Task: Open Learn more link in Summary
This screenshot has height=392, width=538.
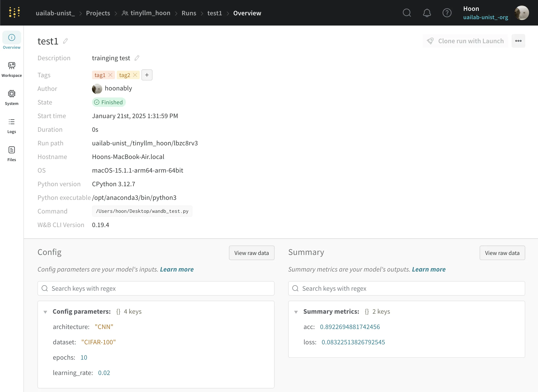Action: 429,269
